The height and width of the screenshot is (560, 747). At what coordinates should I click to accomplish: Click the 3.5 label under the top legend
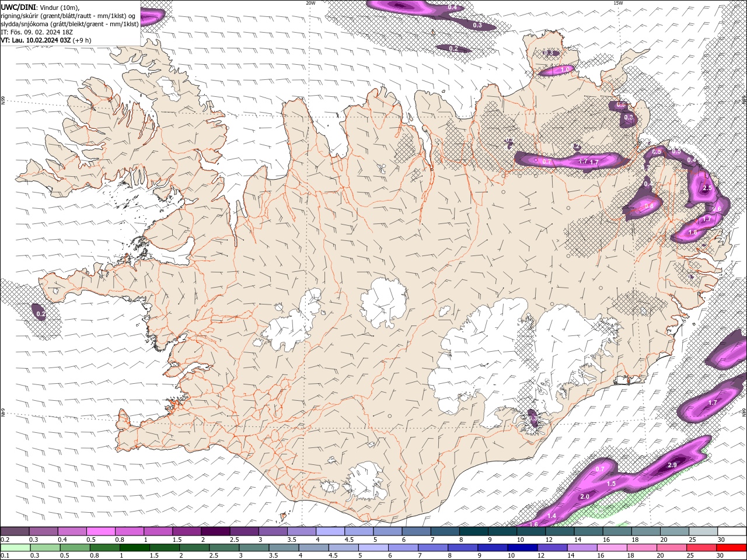(291, 540)
